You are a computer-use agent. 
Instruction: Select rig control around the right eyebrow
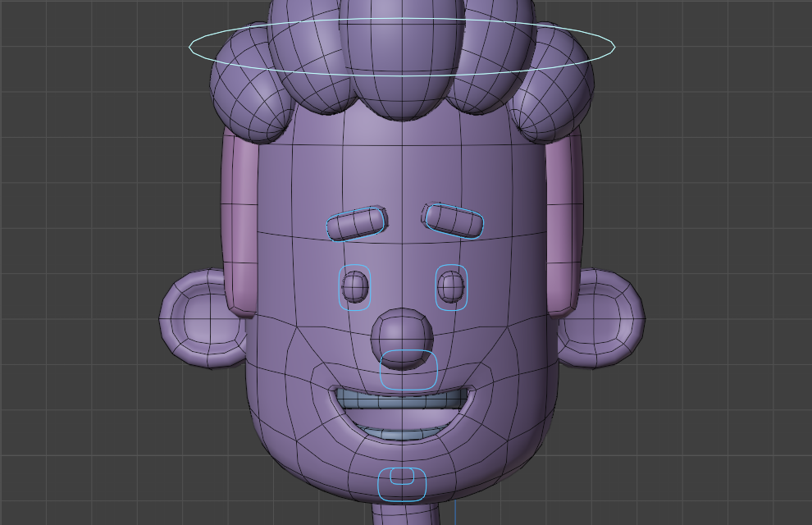454,222
